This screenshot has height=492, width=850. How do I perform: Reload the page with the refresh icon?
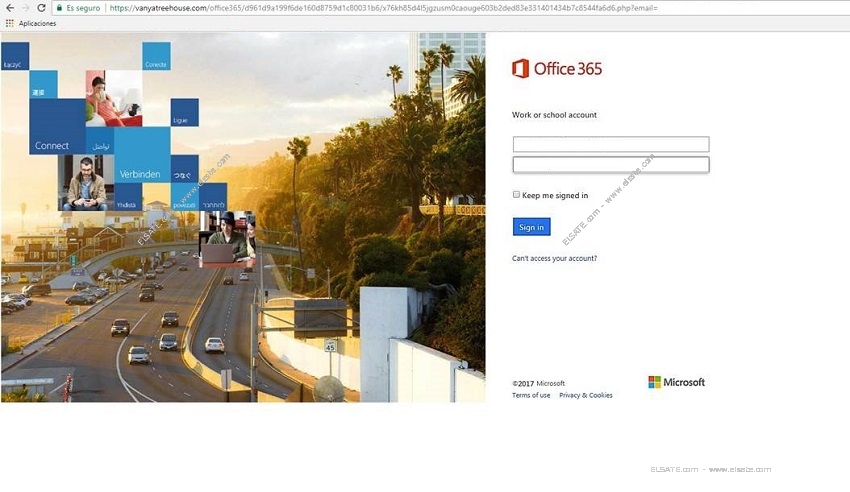(41, 8)
